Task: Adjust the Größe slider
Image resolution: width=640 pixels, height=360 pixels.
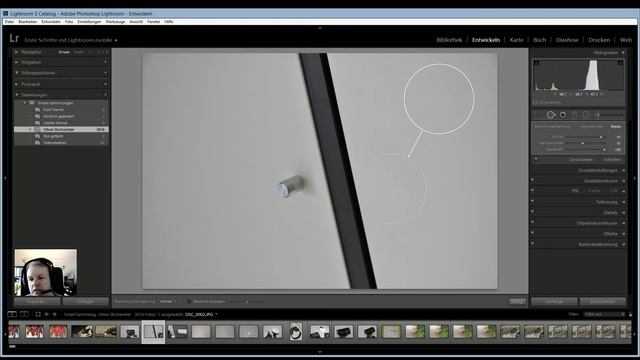Action: click(x=601, y=137)
